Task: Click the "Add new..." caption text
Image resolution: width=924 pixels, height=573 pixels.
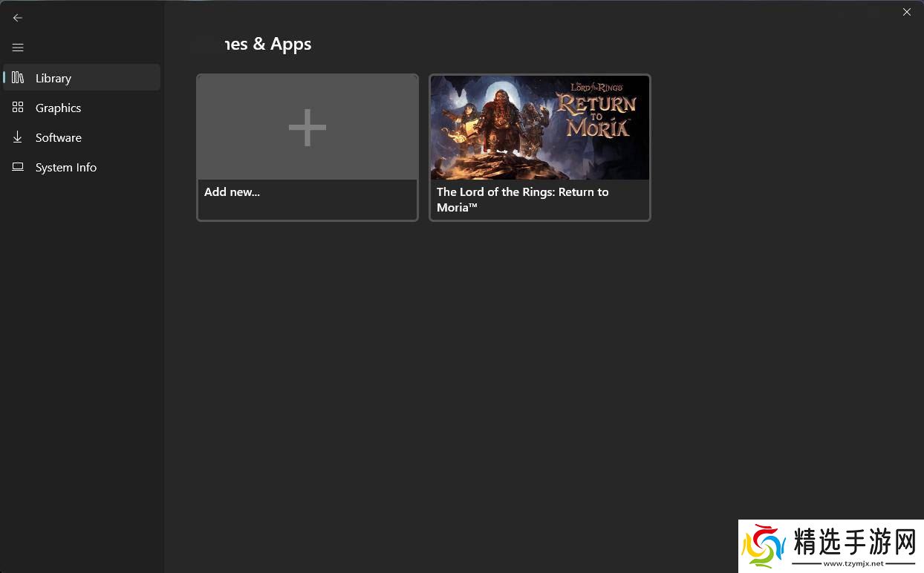Action: [x=232, y=191]
